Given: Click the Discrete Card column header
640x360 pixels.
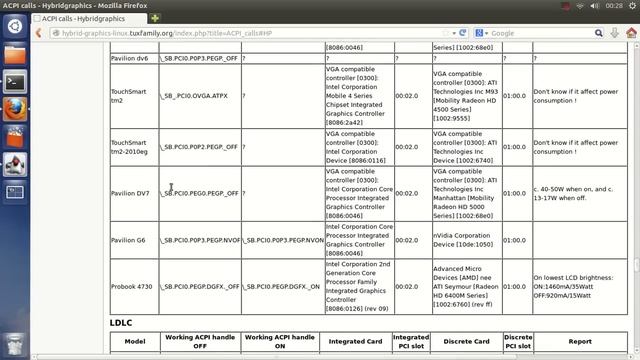Looking at the screenshot, I should click(x=467, y=342).
